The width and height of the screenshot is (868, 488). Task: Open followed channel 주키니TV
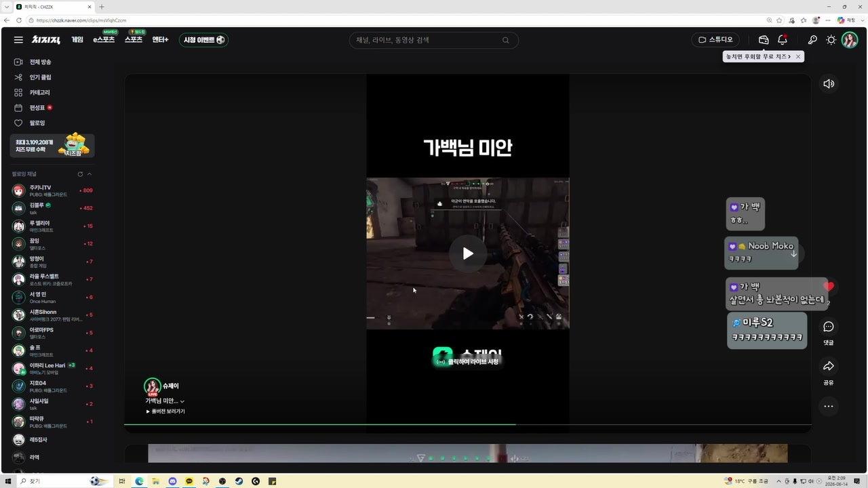(53, 190)
